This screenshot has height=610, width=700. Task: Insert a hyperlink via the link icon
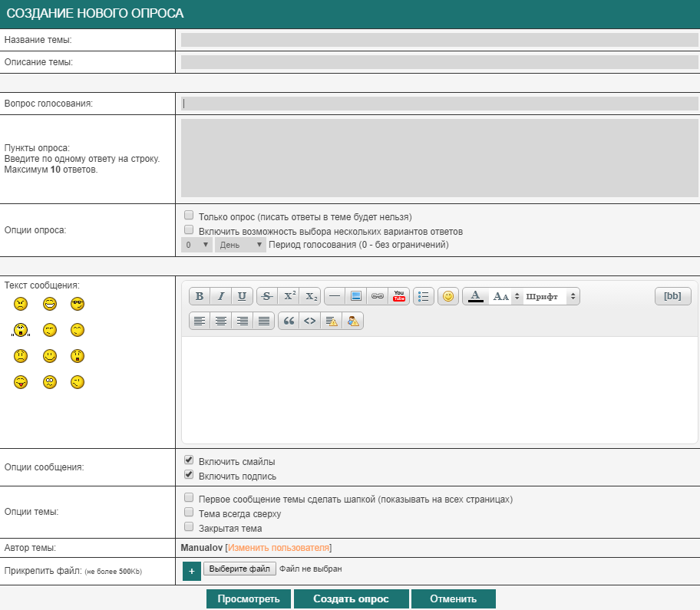378,296
